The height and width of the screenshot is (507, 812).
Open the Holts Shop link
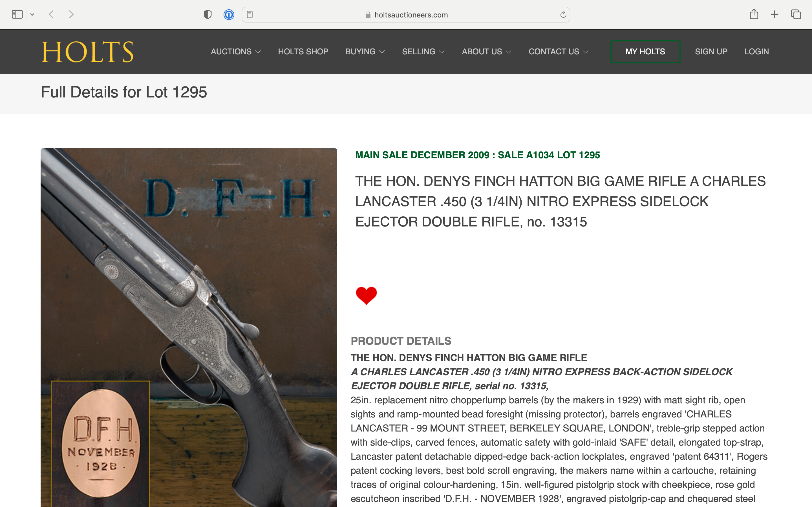pos(303,52)
